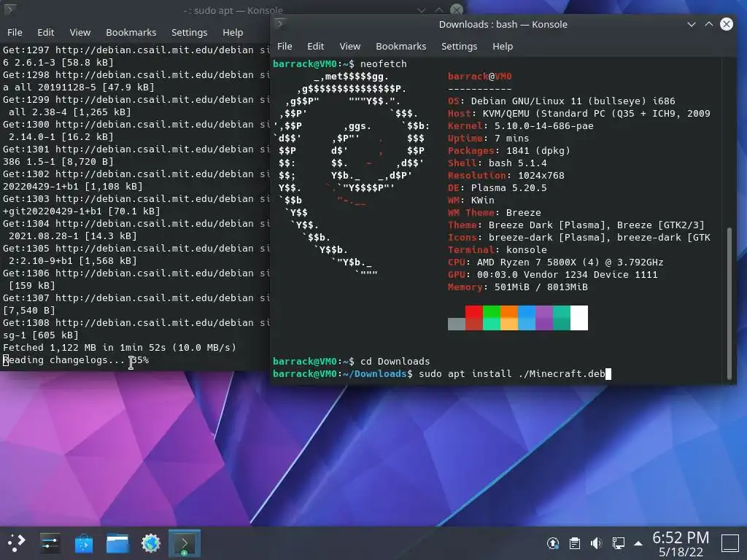Open System Settings from the taskbar
Viewport: 747px width, 560px height.
point(50,542)
